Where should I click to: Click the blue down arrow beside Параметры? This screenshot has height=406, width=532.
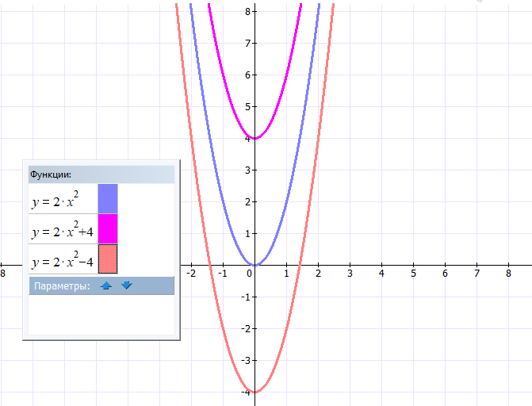[x=127, y=285]
